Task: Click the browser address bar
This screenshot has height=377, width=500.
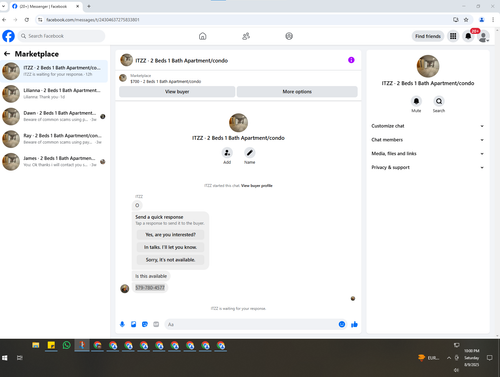Action: pyautogui.click(x=247, y=20)
